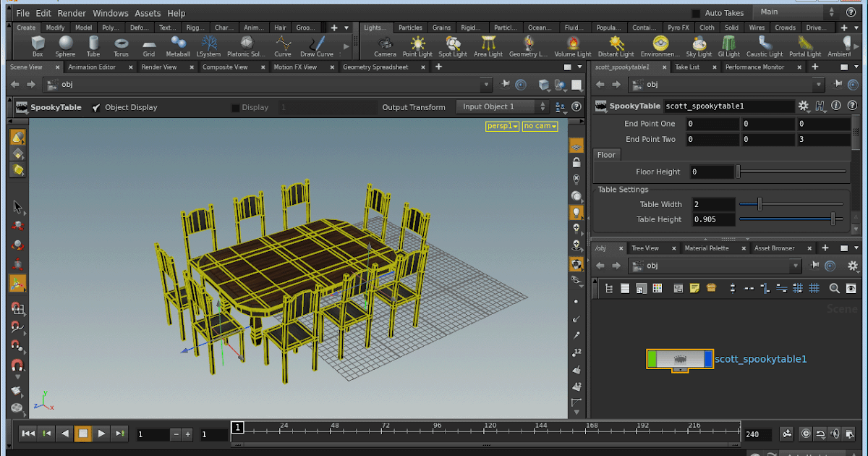Place a Camera using the Lights shelf

click(x=385, y=46)
